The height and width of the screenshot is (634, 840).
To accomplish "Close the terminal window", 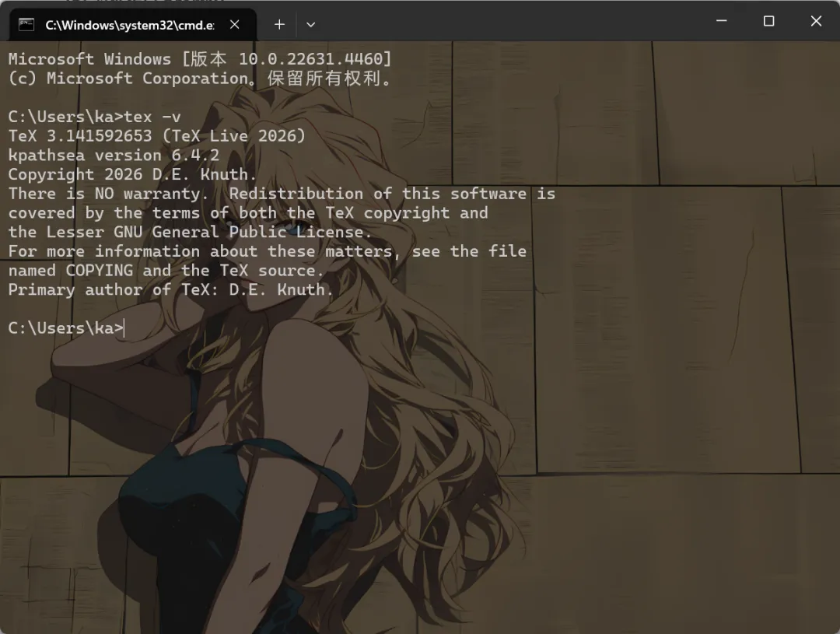I will (816, 21).
